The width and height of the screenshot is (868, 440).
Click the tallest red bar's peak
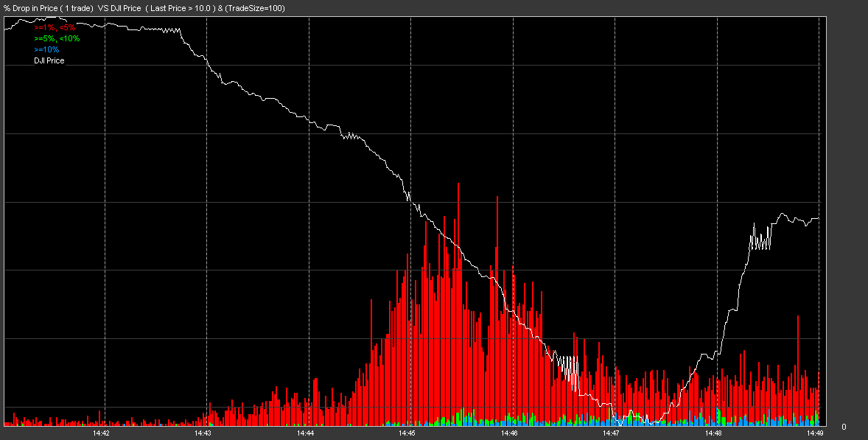pyautogui.click(x=458, y=184)
